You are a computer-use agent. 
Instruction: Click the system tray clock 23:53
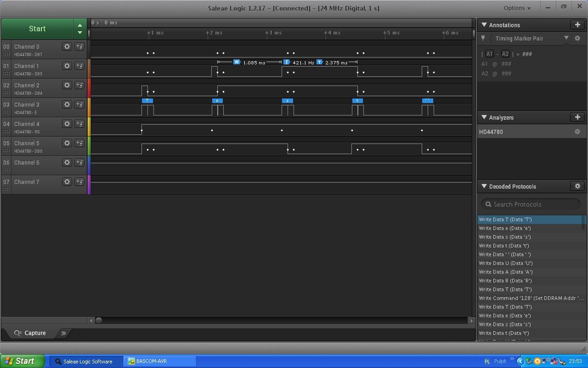tap(575, 361)
